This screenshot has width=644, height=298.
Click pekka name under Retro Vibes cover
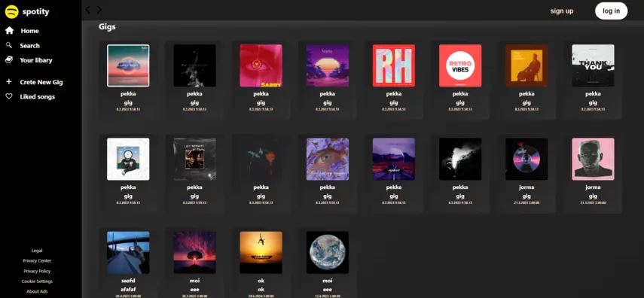[460, 94]
